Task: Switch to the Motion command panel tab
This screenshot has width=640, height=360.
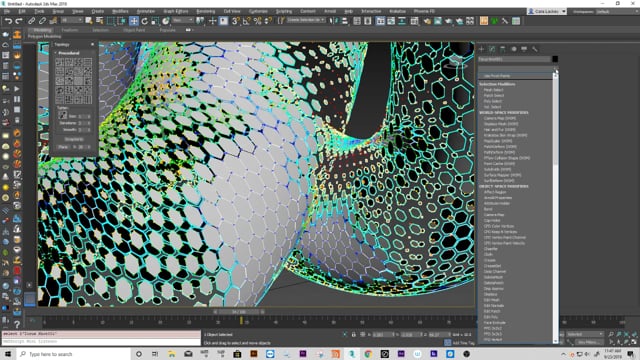Action: click(513, 49)
